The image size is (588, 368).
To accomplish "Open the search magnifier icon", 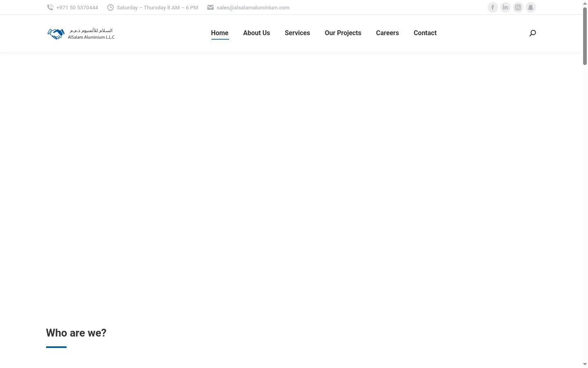I will coord(532,33).
